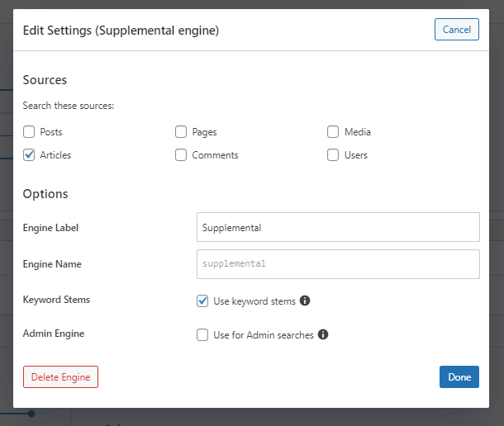Enable the Posts source checkbox
The height and width of the screenshot is (426, 504).
29,132
